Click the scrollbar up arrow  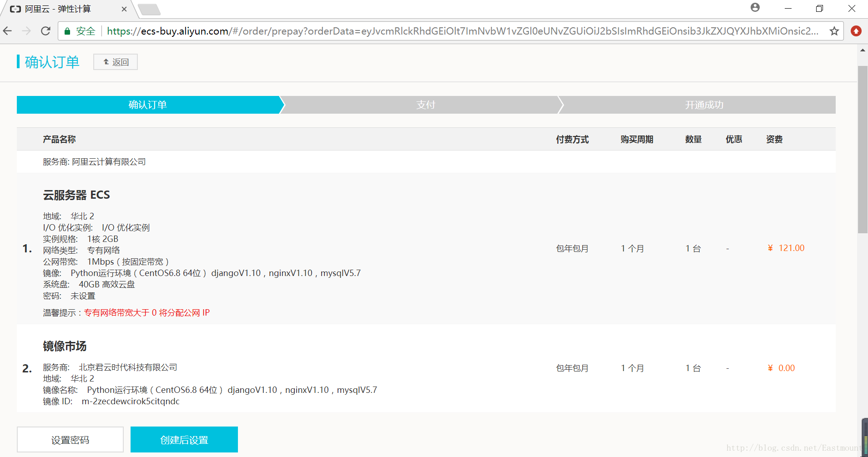coord(863,50)
